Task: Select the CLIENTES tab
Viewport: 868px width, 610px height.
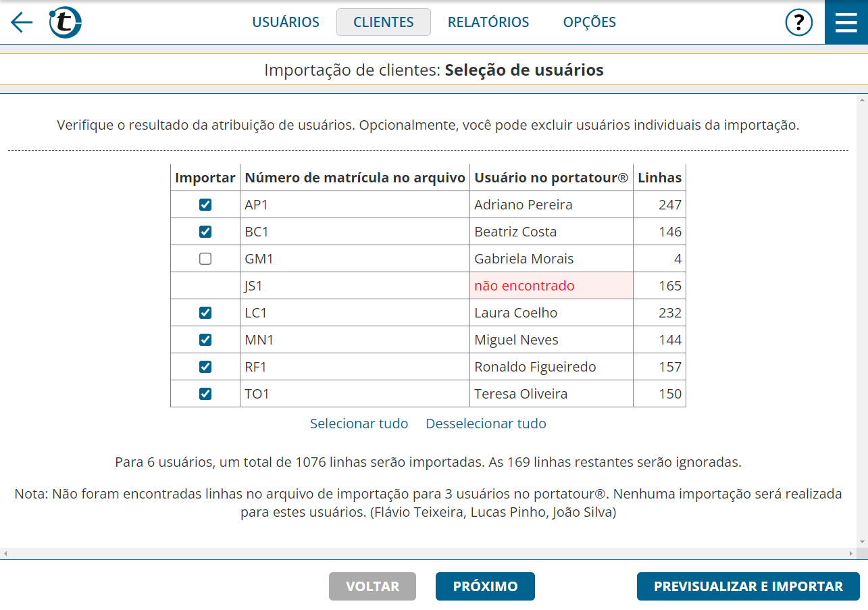Action: tap(384, 22)
